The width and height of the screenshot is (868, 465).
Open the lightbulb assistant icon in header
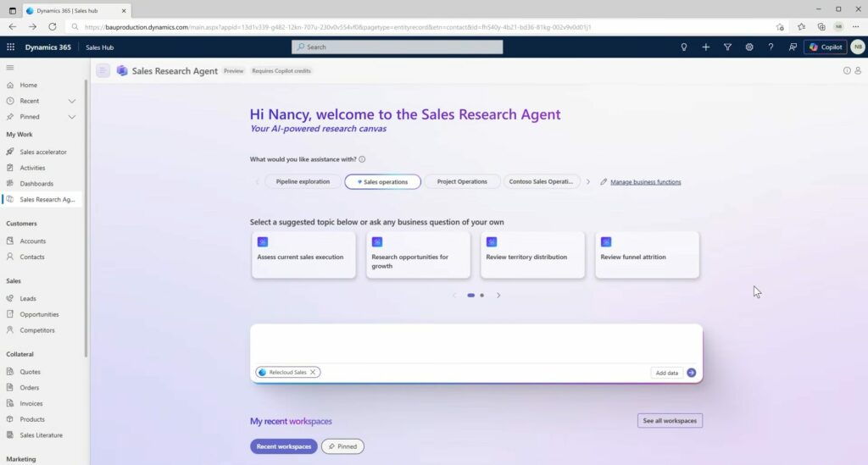coord(684,47)
